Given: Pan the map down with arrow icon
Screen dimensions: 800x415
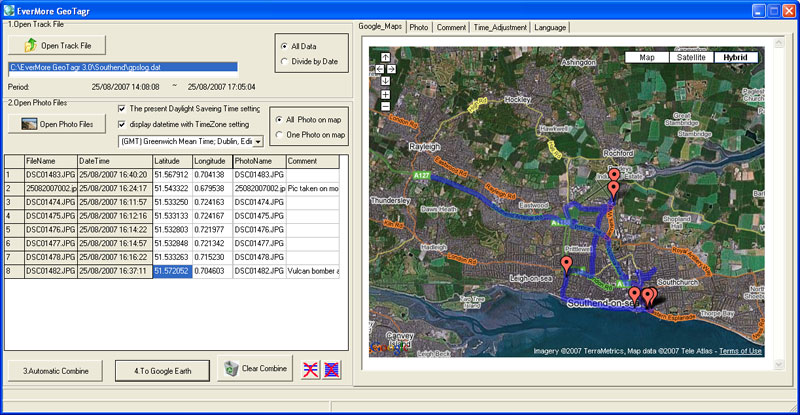Looking at the screenshot, I should click(x=386, y=81).
